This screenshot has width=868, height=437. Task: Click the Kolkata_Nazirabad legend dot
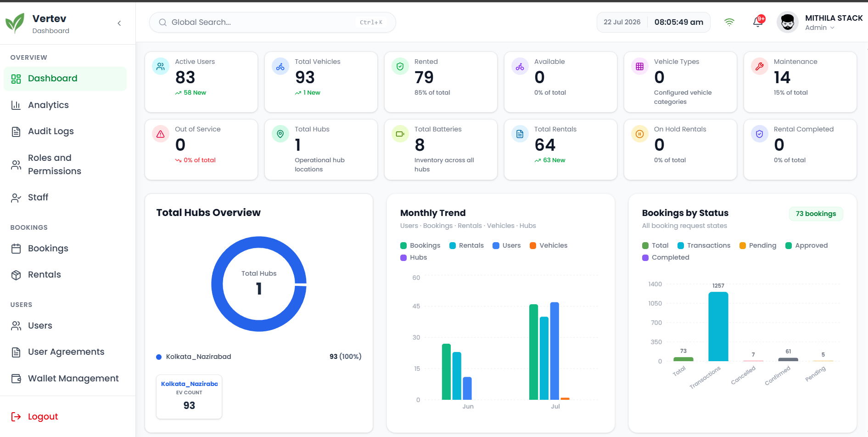pos(159,357)
